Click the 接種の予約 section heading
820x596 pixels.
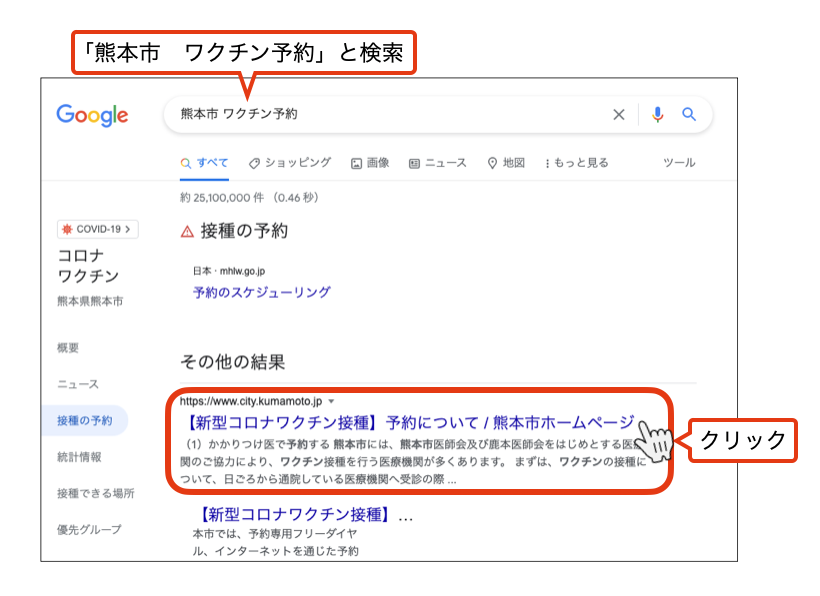click(x=244, y=231)
